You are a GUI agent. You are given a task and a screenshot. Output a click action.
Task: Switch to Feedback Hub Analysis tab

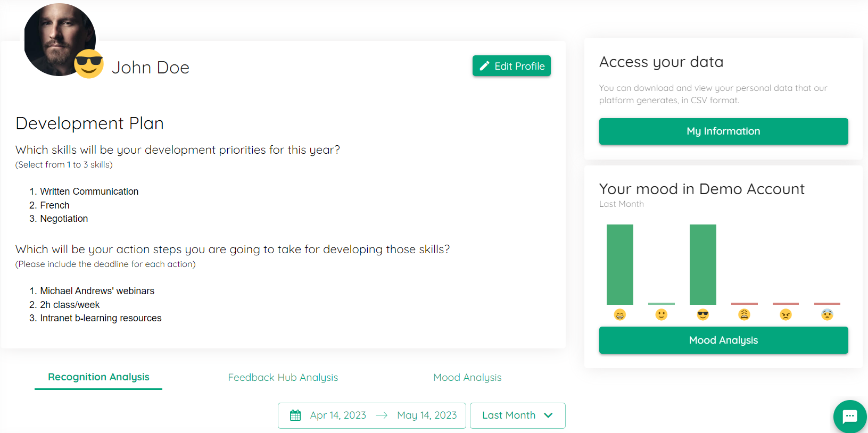(x=283, y=377)
